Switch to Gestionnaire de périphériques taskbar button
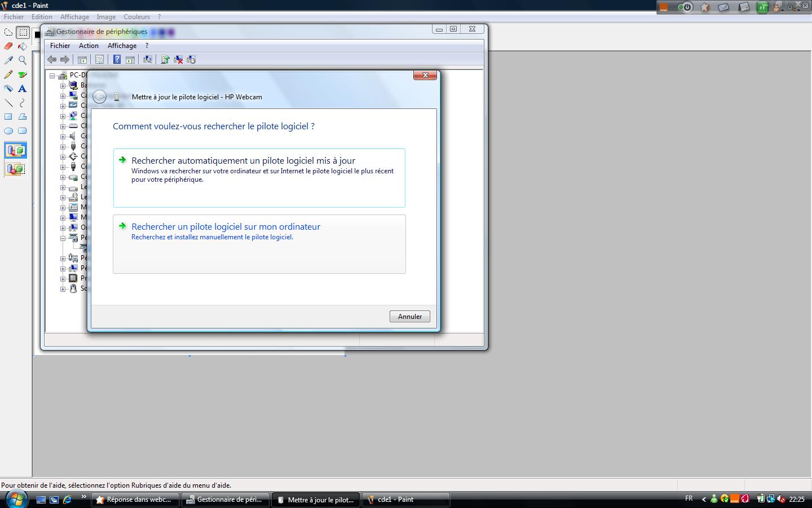 coord(224,500)
